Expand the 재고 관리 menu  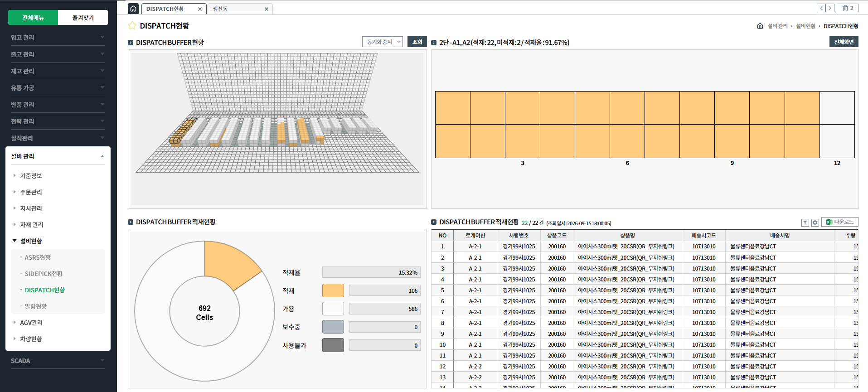[58, 71]
